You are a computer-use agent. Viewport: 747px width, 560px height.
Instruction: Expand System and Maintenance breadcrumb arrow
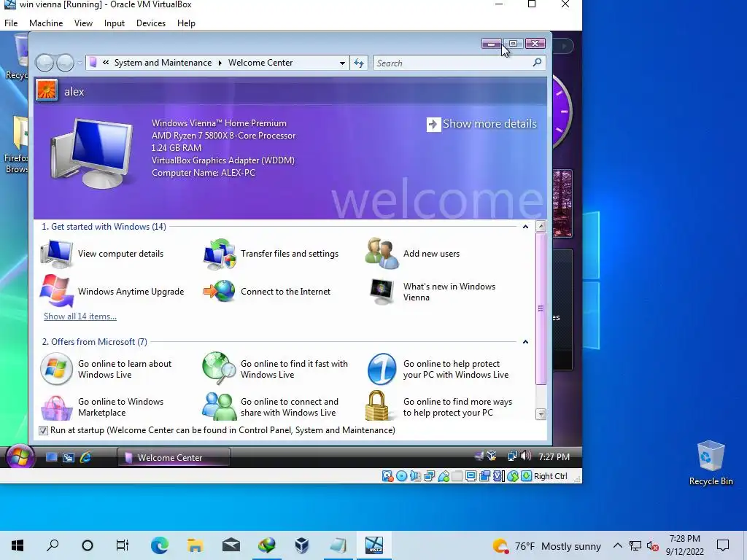pyautogui.click(x=220, y=63)
